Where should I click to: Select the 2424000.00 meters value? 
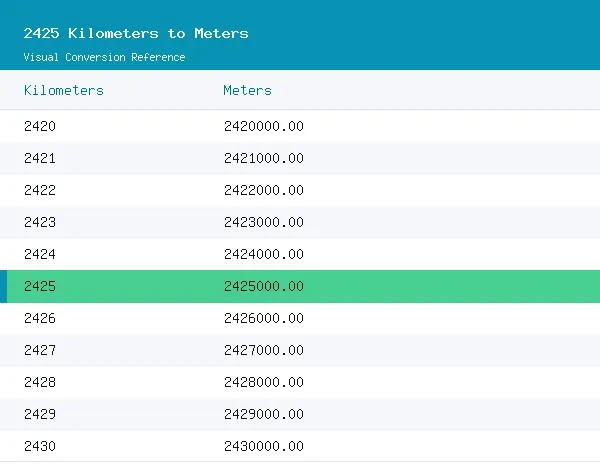tap(264, 254)
